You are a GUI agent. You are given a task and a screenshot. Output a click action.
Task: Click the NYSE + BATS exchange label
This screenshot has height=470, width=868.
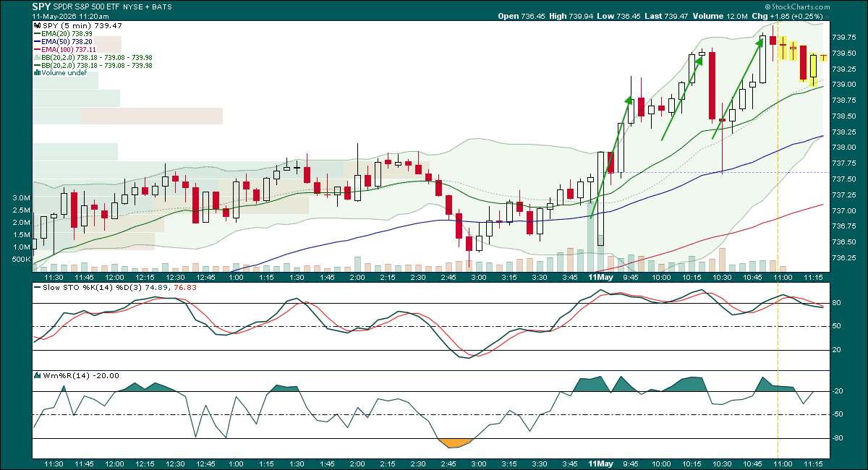pos(148,7)
